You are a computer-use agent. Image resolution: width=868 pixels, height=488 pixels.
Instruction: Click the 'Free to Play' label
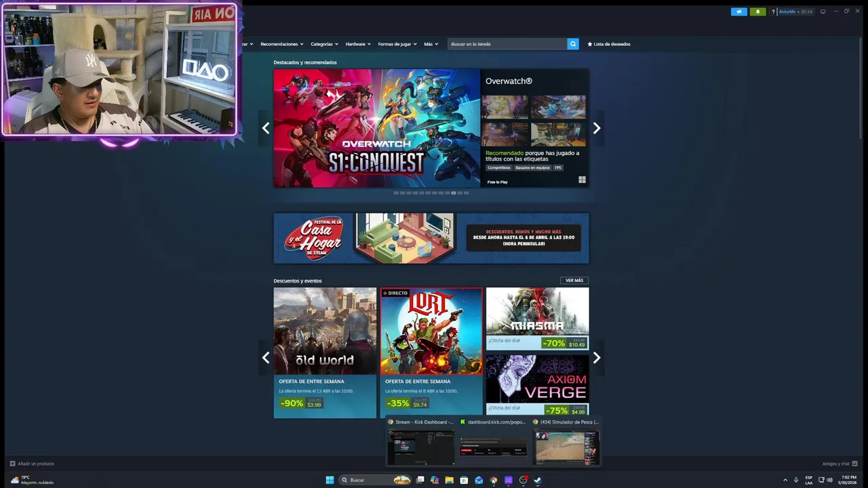pyautogui.click(x=497, y=182)
